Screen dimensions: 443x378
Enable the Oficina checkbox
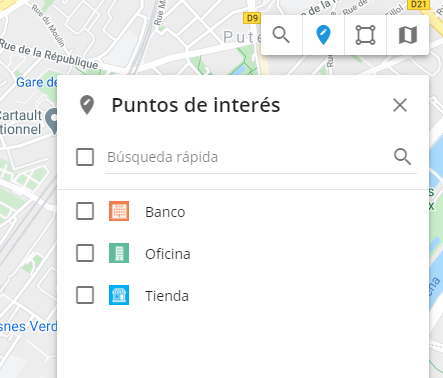pyautogui.click(x=85, y=253)
